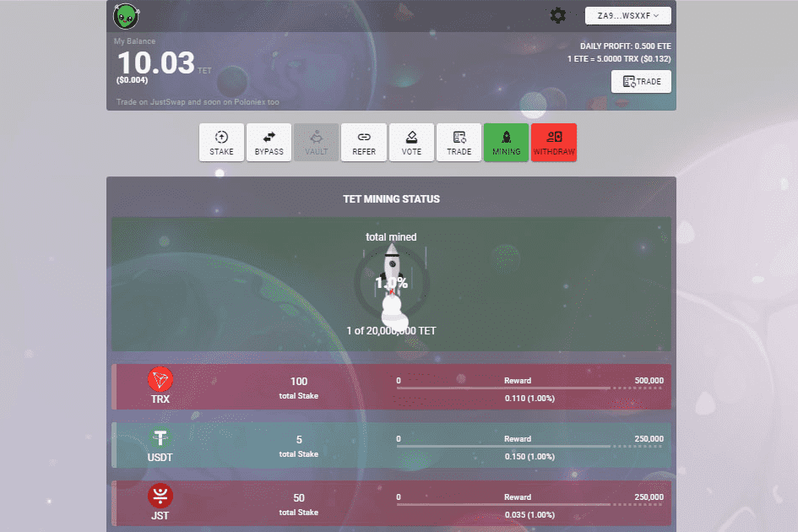Open the REFER link icon
Image resolution: width=798 pixels, height=532 pixels.
[x=364, y=142]
